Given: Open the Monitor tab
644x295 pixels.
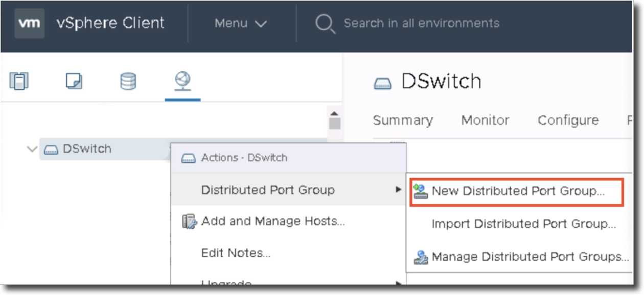Looking at the screenshot, I should tap(485, 120).
